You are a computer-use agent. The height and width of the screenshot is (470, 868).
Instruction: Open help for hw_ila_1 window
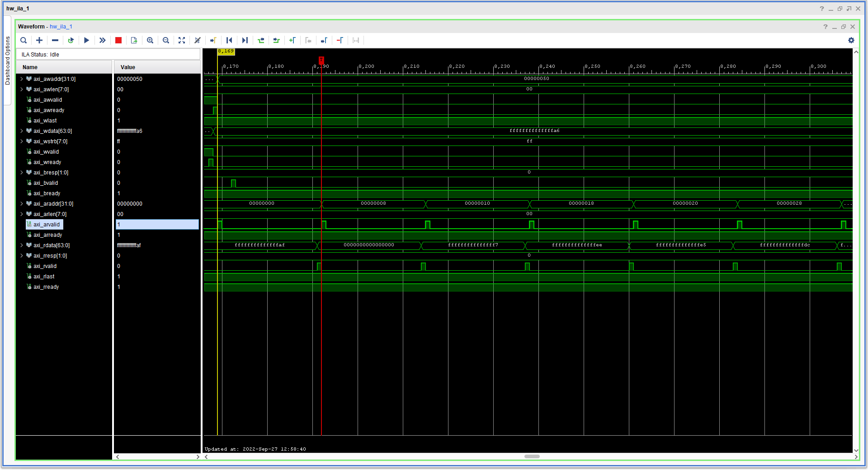point(822,9)
